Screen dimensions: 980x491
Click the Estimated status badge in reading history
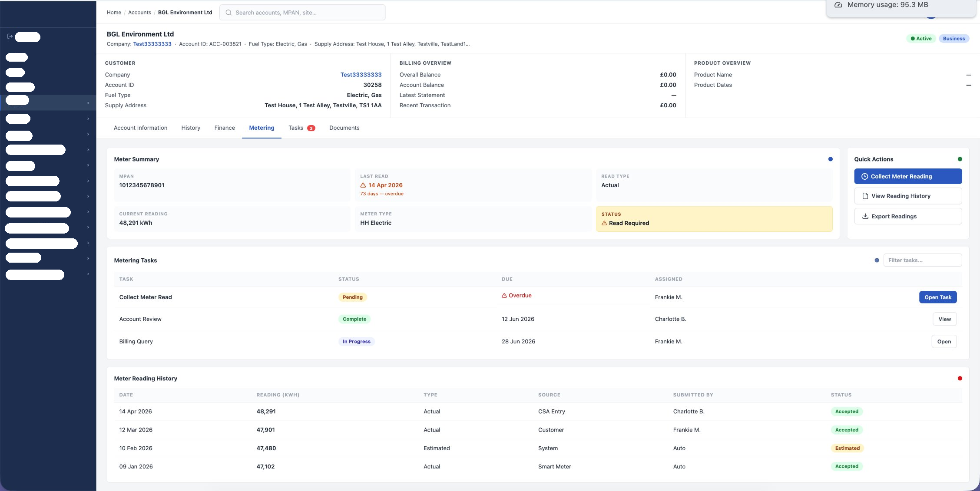[x=847, y=448]
